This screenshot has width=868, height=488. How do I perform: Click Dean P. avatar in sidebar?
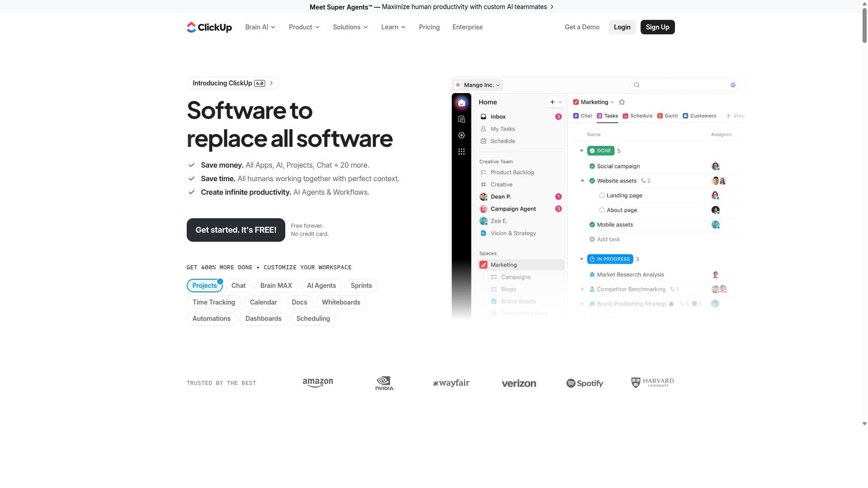[483, 197]
